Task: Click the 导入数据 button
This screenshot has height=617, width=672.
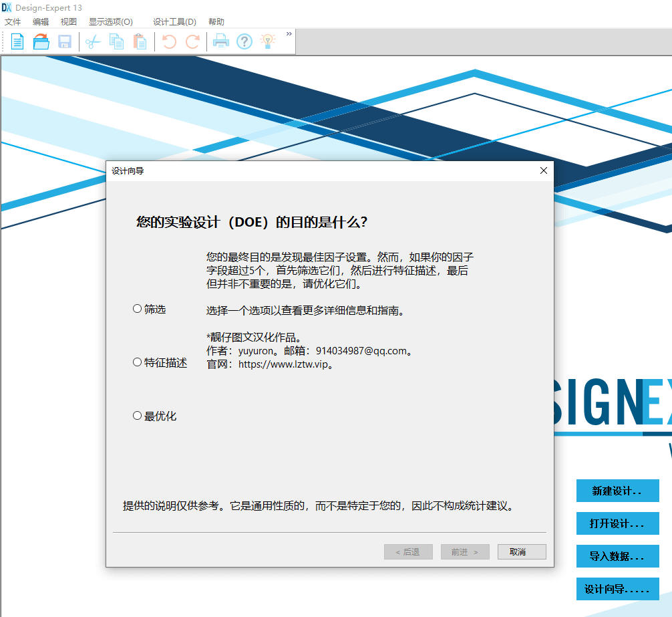Action: coord(618,556)
